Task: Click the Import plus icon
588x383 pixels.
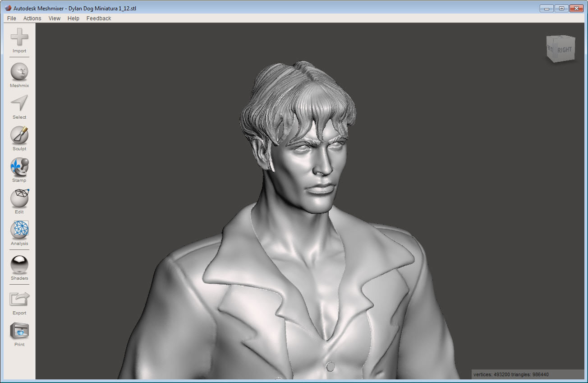Action: (19, 37)
